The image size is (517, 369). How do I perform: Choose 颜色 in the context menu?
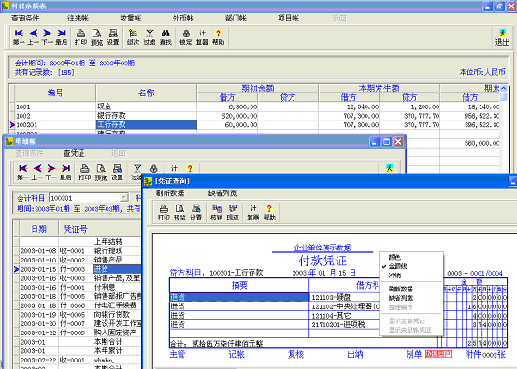tap(395, 257)
